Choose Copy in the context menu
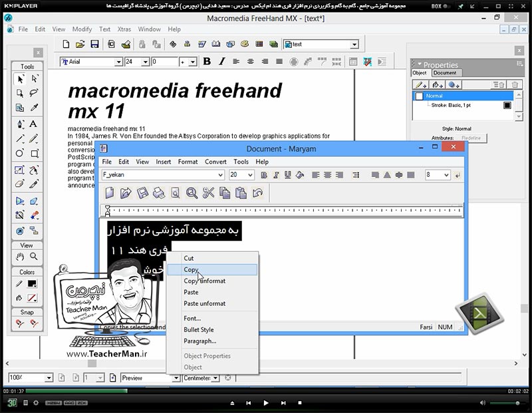Screen dimensions: 532x413 click(x=212, y=269)
